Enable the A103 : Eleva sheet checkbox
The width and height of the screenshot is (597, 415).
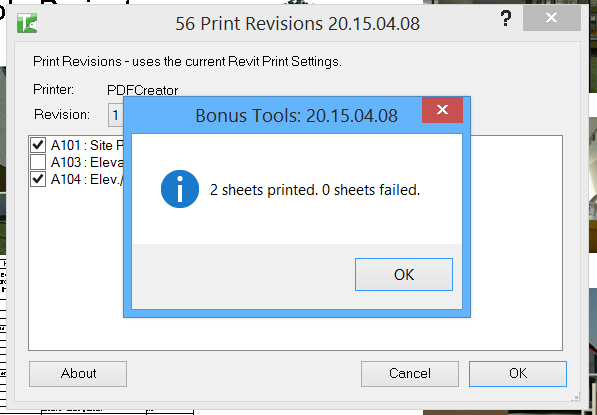tap(38, 162)
